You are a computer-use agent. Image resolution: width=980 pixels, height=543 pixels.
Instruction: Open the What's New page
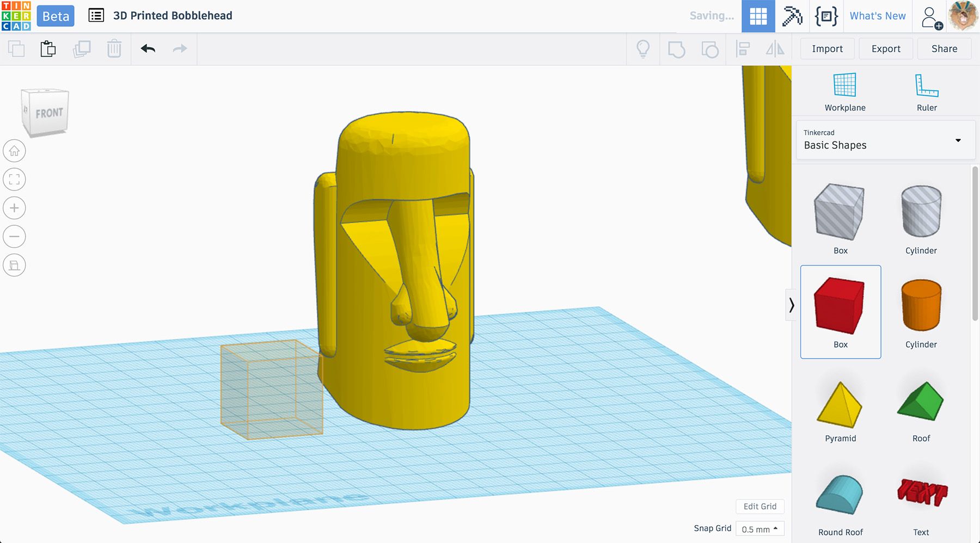(x=877, y=16)
